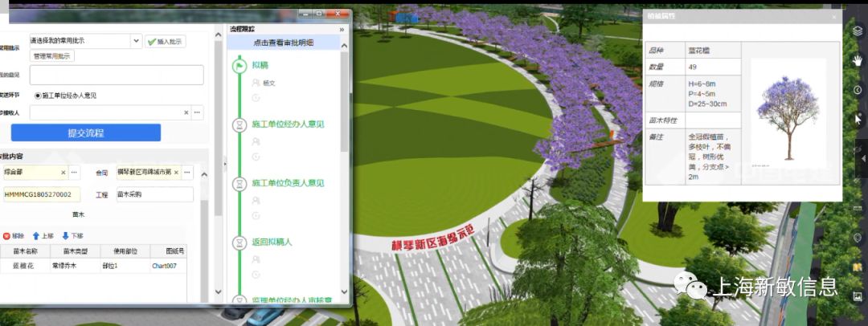868x326 pixels.
Task: Collapse the 流程跟踪 panel with double arrow
Action: pos(342,29)
